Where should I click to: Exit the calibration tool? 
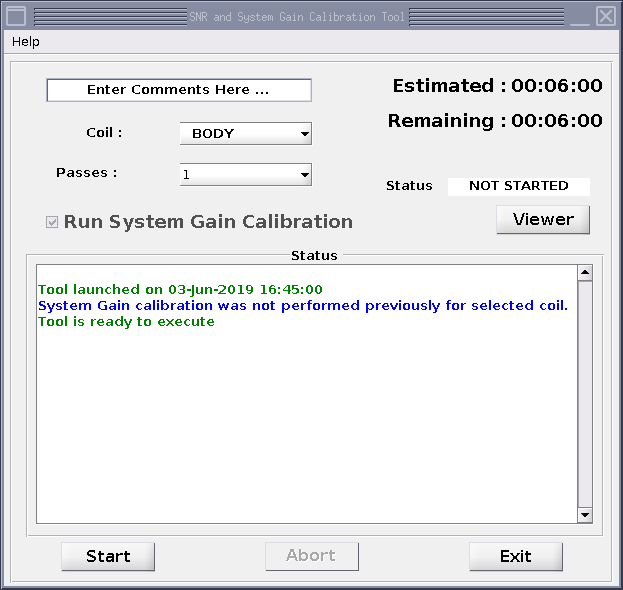coord(516,556)
